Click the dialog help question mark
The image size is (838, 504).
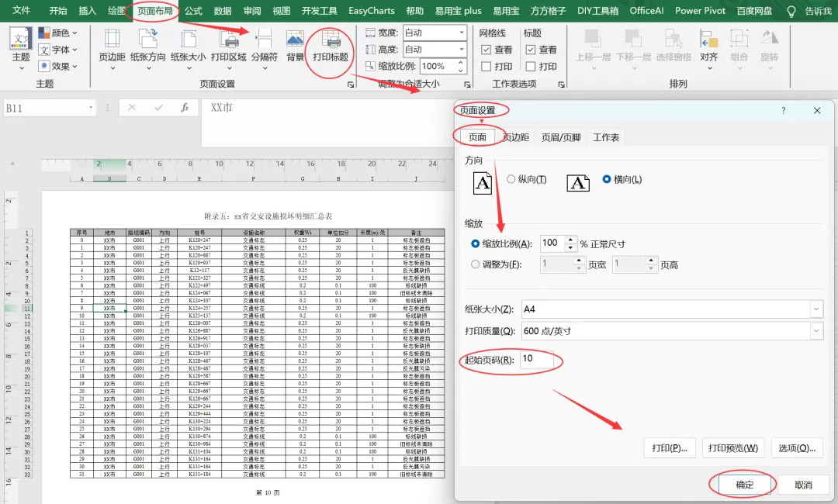[x=783, y=111]
